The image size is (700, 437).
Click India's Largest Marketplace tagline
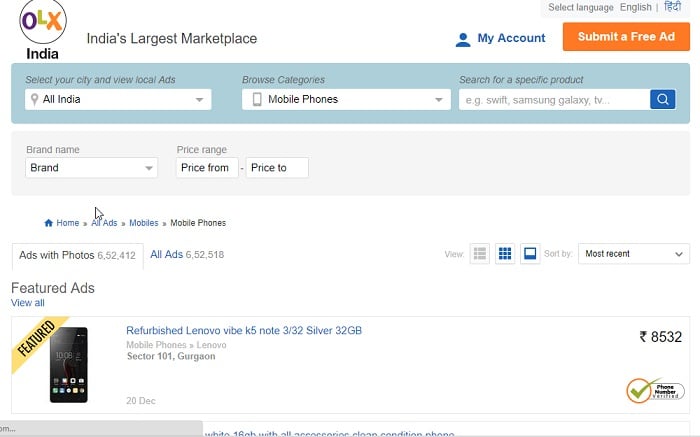[172, 38]
